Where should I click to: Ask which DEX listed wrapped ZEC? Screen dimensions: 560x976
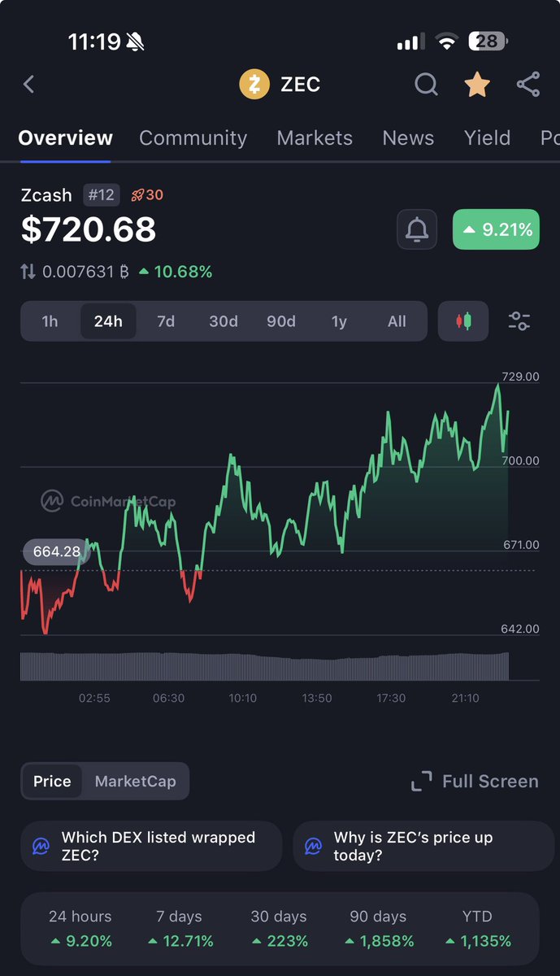151,847
